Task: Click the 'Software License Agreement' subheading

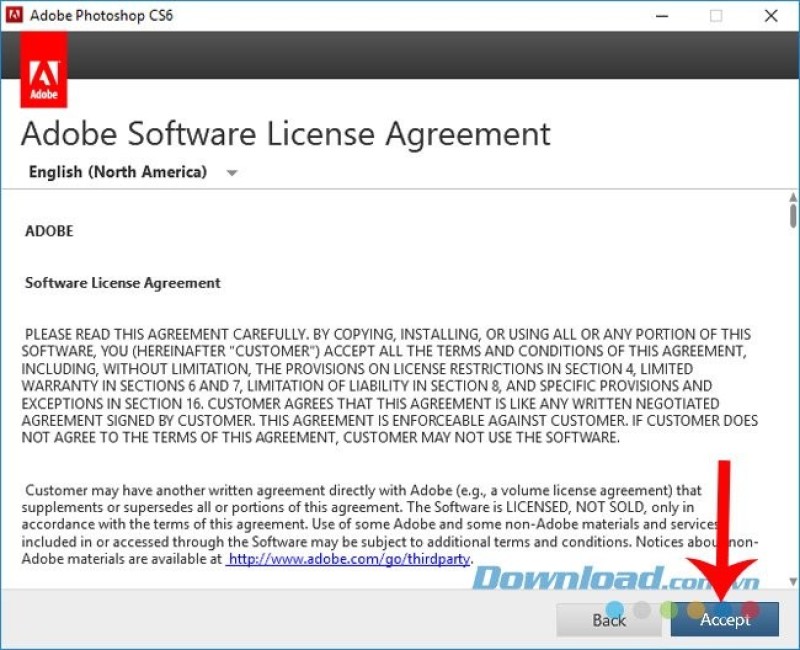Action: pyautogui.click(x=123, y=283)
